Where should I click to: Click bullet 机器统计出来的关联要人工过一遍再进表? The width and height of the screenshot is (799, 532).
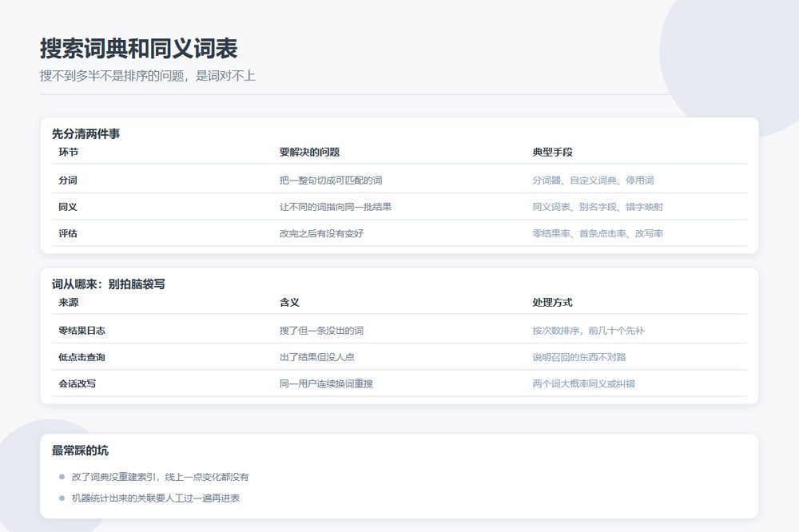point(156,498)
